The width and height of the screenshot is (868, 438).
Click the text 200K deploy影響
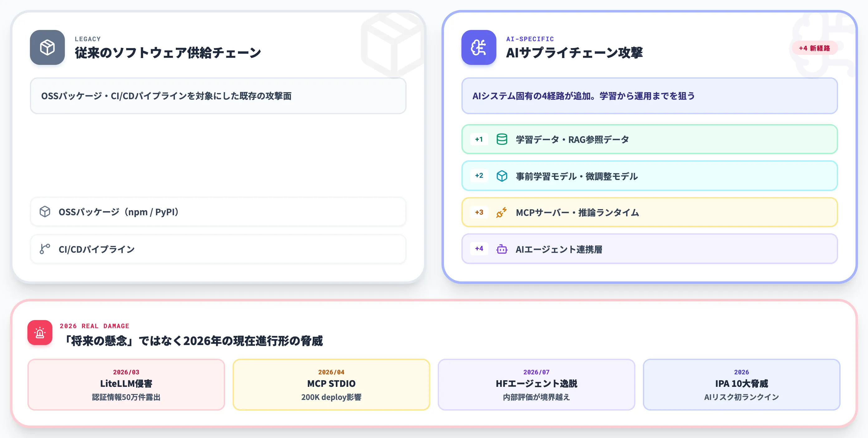[x=331, y=397]
